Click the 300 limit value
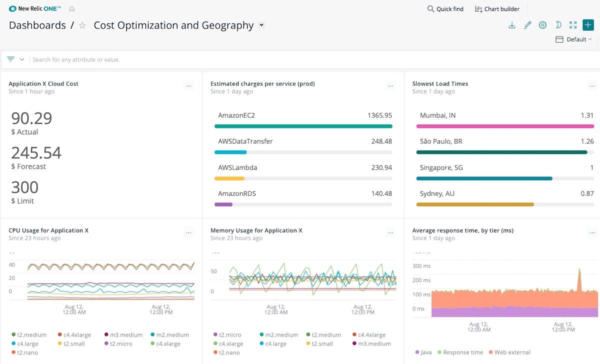600x364 pixels. pyautogui.click(x=24, y=187)
